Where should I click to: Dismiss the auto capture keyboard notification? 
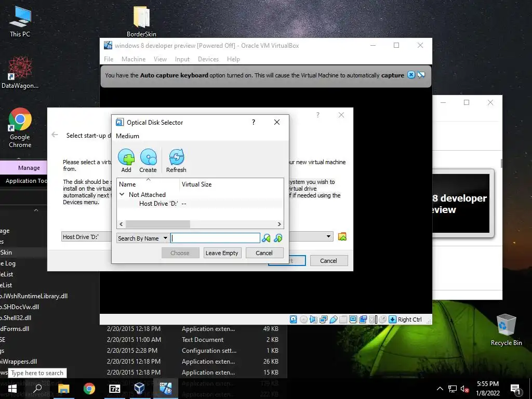pos(411,75)
